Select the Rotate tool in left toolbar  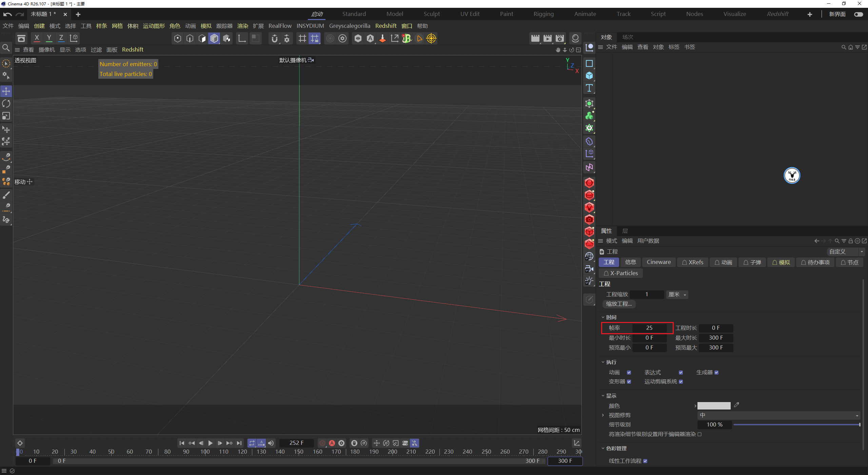tap(6, 103)
